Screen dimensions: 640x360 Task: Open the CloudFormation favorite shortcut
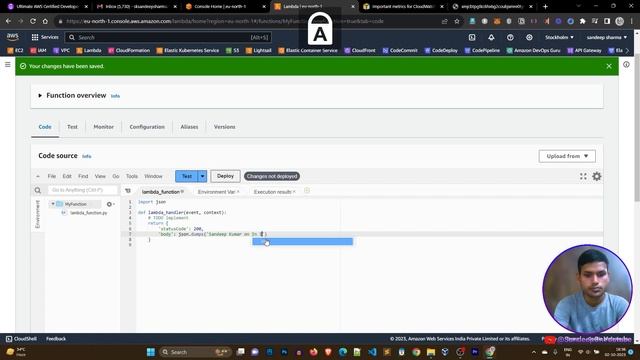129,51
